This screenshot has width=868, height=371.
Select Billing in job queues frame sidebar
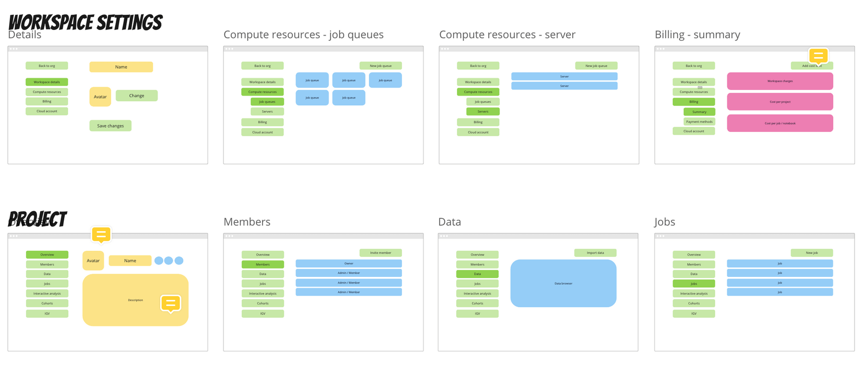tap(263, 122)
